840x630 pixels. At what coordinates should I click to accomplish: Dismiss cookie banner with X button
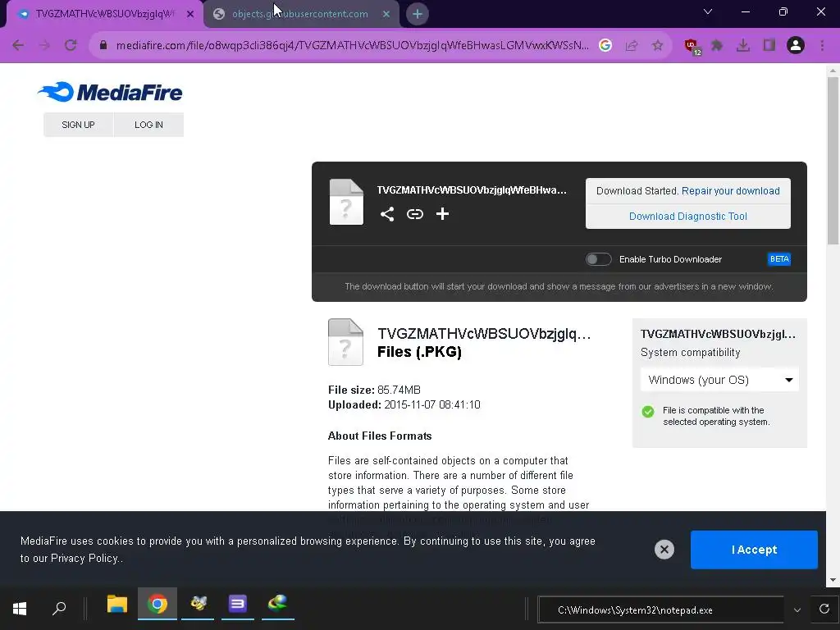pos(664,549)
